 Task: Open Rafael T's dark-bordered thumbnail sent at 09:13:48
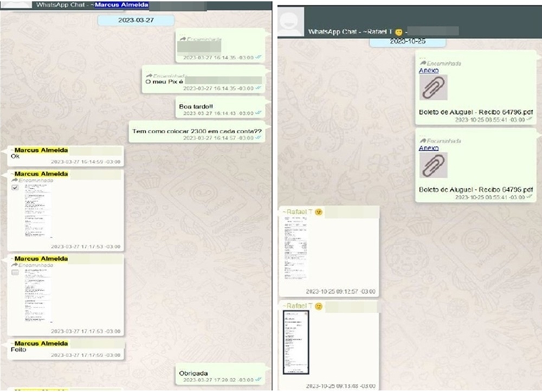296,343
